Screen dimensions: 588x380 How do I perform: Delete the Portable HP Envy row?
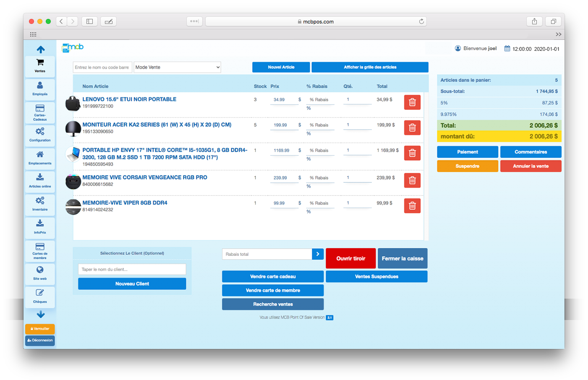pos(412,153)
